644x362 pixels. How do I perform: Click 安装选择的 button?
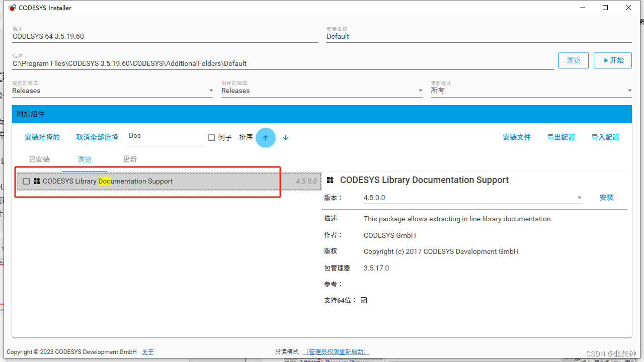pos(42,137)
